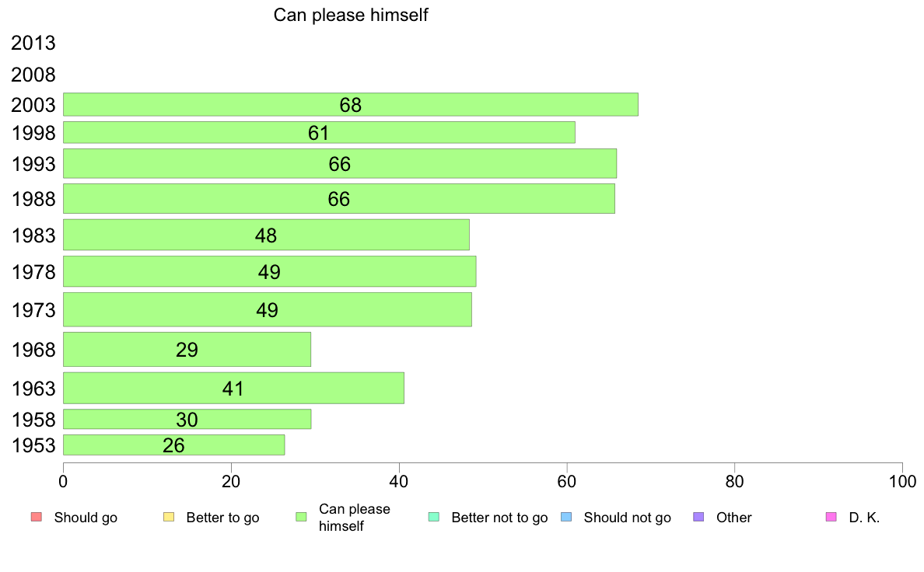Click the 1993 bar labeled 66
Screen dimensions: 924x572
(x=340, y=164)
